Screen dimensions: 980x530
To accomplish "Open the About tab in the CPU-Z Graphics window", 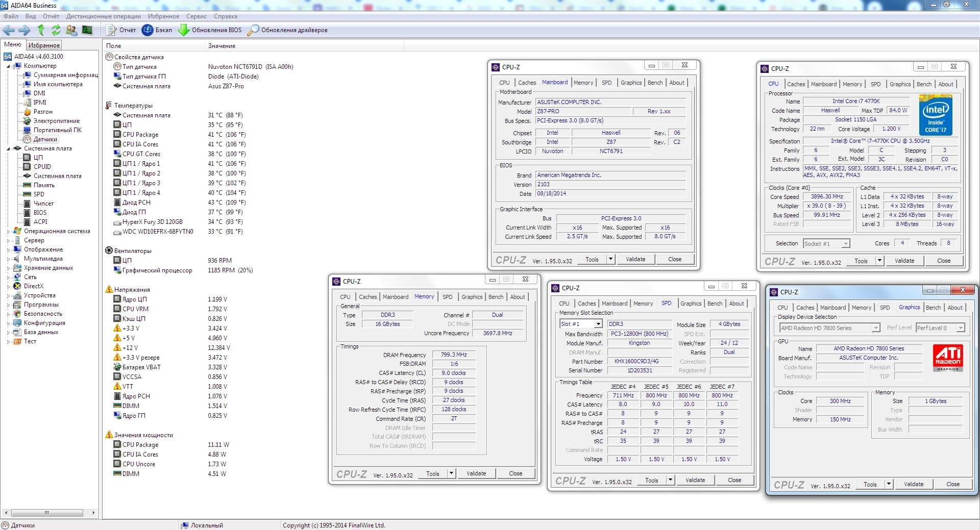I will (x=955, y=308).
